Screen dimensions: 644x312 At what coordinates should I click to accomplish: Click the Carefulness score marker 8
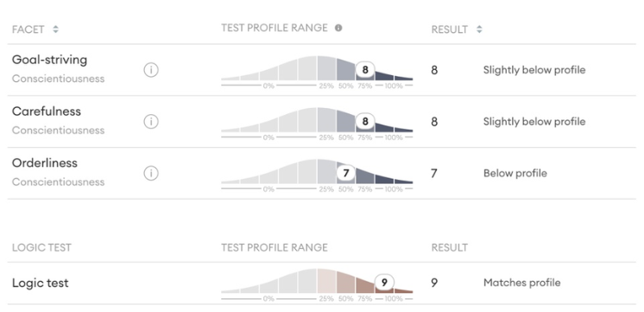pos(364,122)
